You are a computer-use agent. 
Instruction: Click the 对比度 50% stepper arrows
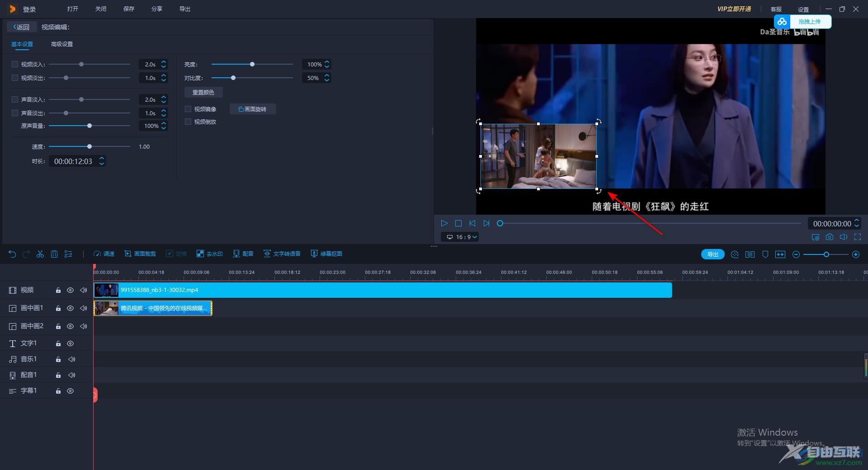(327, 78)
